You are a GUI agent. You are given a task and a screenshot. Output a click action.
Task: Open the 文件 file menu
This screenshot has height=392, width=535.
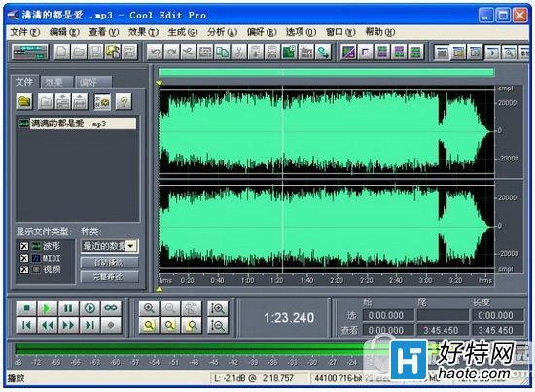(x=25, y=32)
